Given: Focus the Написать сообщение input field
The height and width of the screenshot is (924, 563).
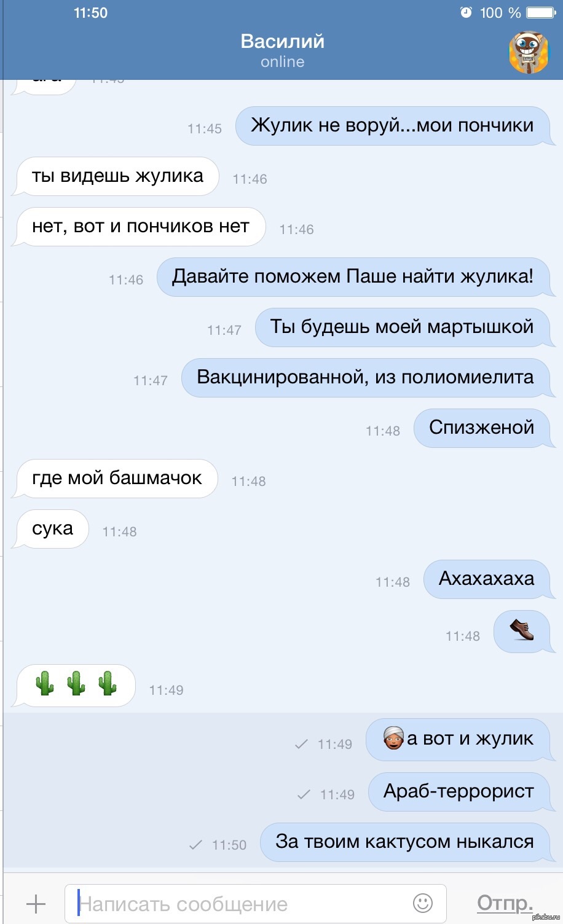Looking at the screenshot, I should point(255,903).
